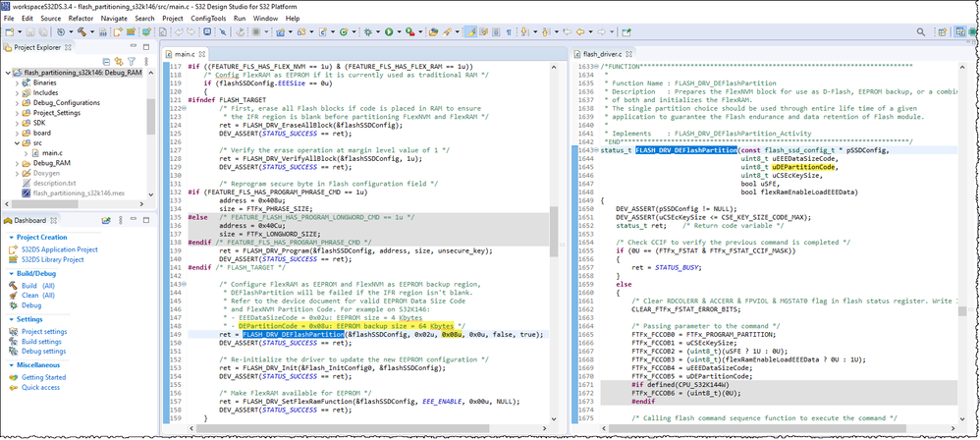This screenshot has width=980, height=440.
Task: Click Open Perspective icon at top right
Action: point(942,31)
